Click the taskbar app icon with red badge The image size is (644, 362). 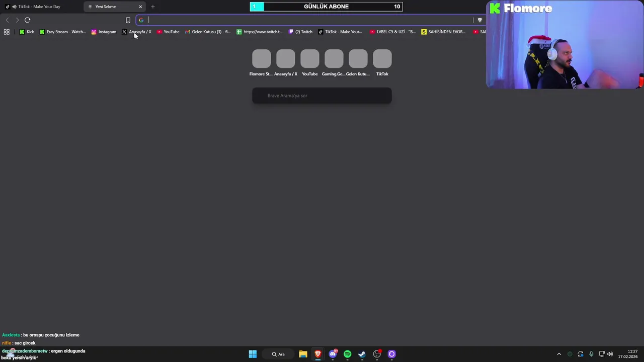377,354
